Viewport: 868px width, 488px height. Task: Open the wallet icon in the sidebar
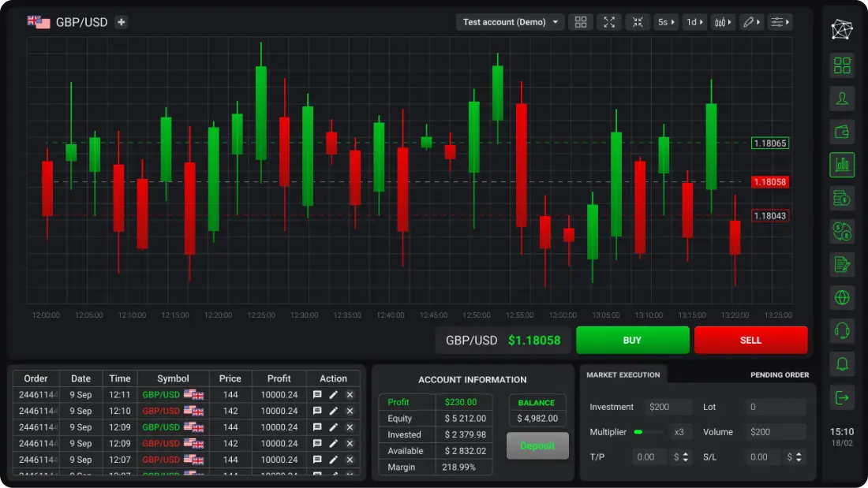pyautogui.click(x=842, y=132)
